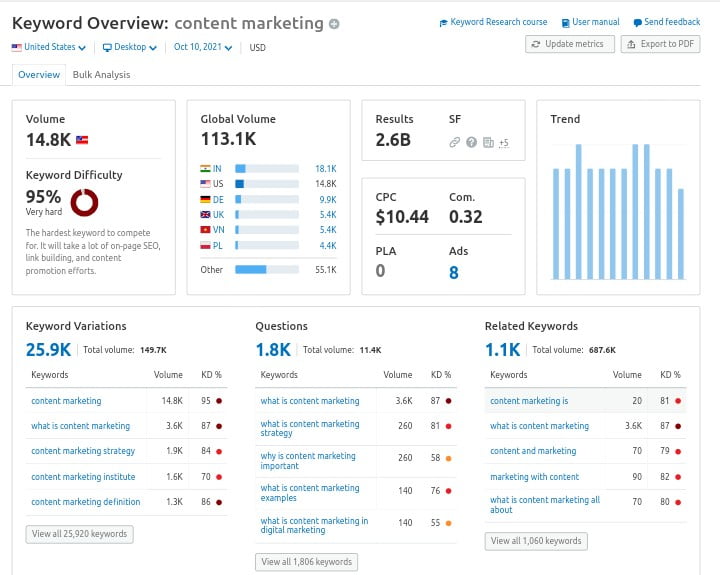Click the plus icon beside content marketing title
The width and height of the screenshot is (720, 575).
(334, 24)
